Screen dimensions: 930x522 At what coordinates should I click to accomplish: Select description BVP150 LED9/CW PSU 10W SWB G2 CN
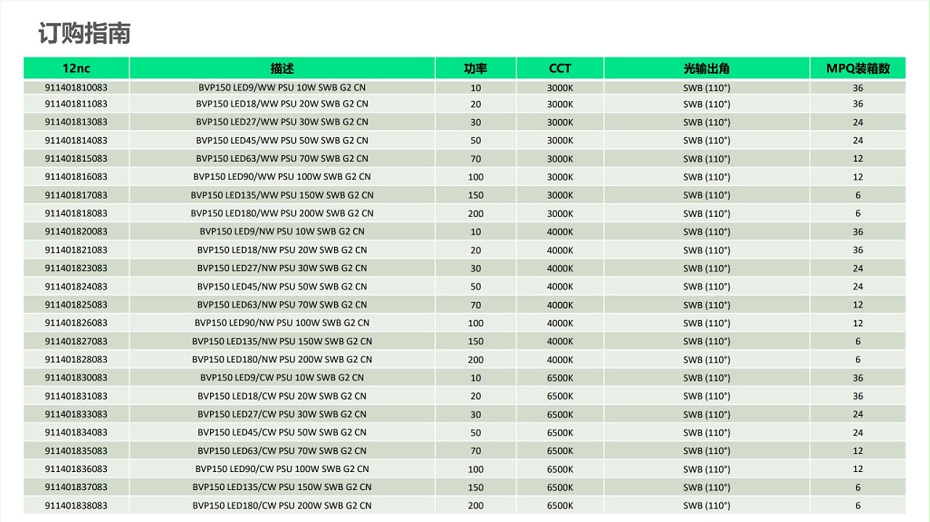point(282,378)
